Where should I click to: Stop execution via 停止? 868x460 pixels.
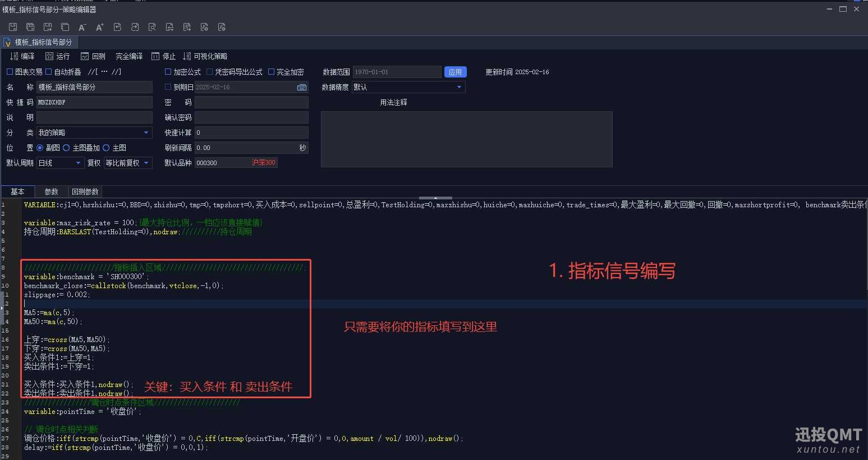pos(164,56)
